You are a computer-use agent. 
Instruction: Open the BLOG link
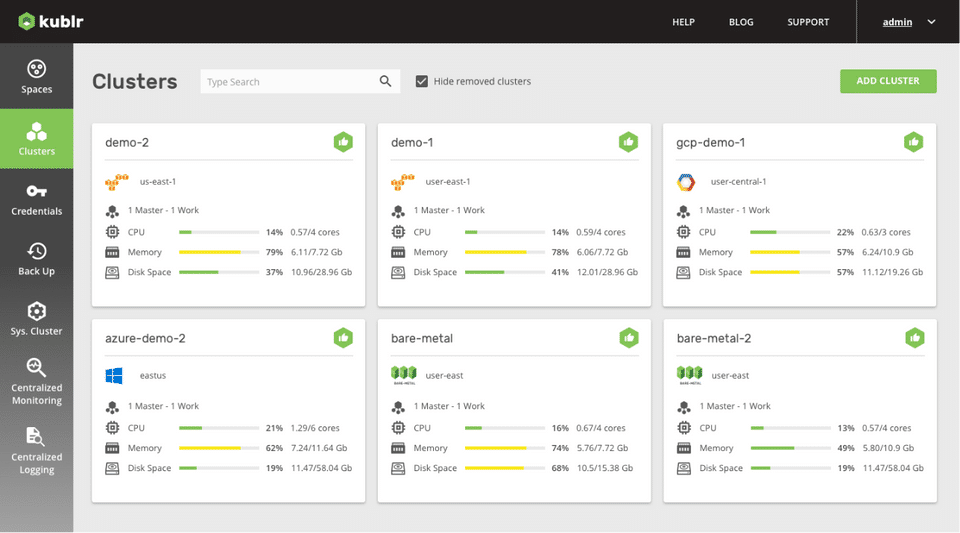[741, 22]
